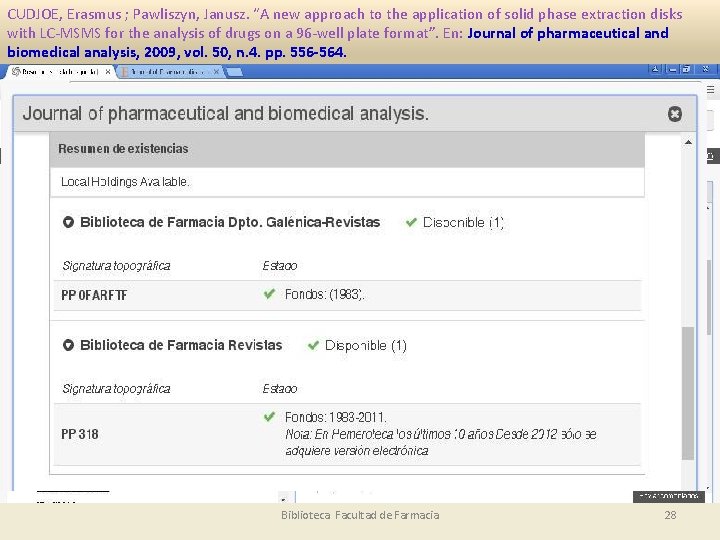Close the second browser tab

point(216,72)
